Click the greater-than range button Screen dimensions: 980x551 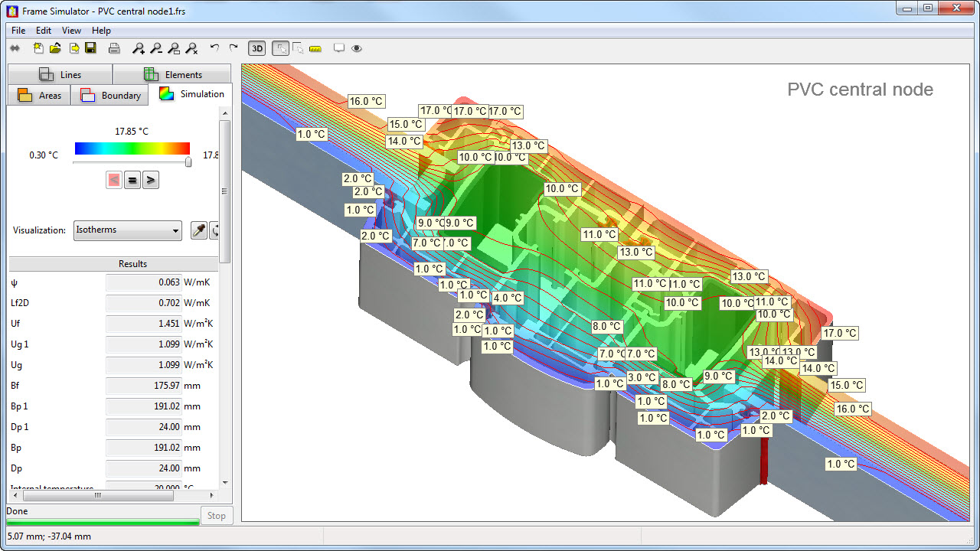[151, 181]
